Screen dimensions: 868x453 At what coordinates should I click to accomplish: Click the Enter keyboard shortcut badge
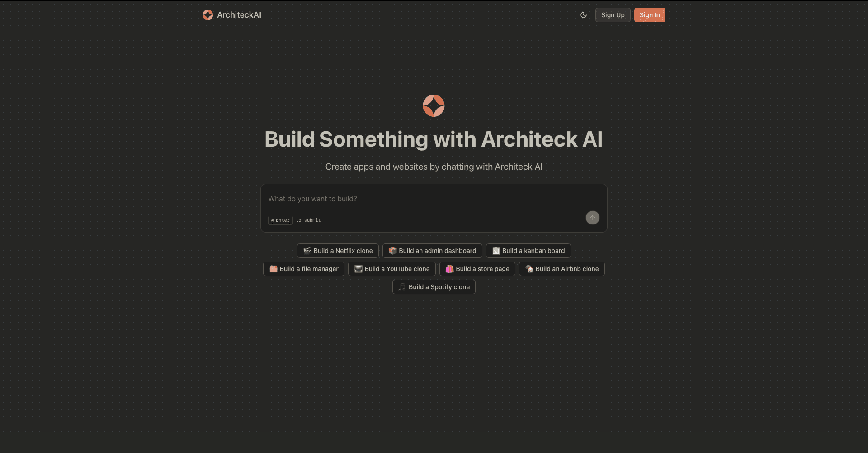280,220
